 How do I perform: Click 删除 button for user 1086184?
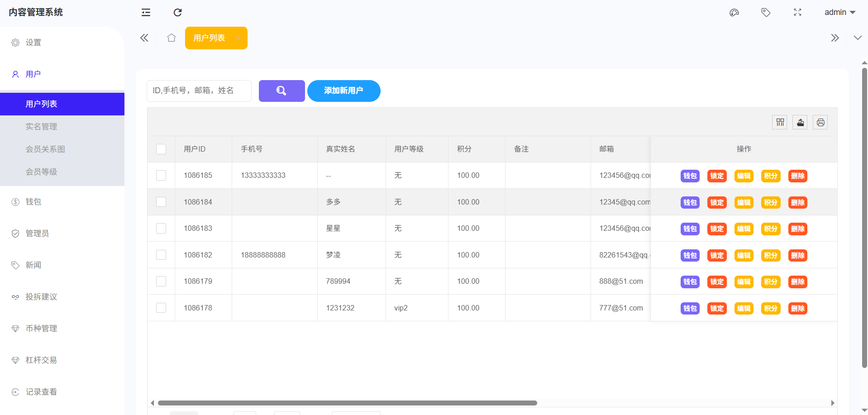point(797,202)
